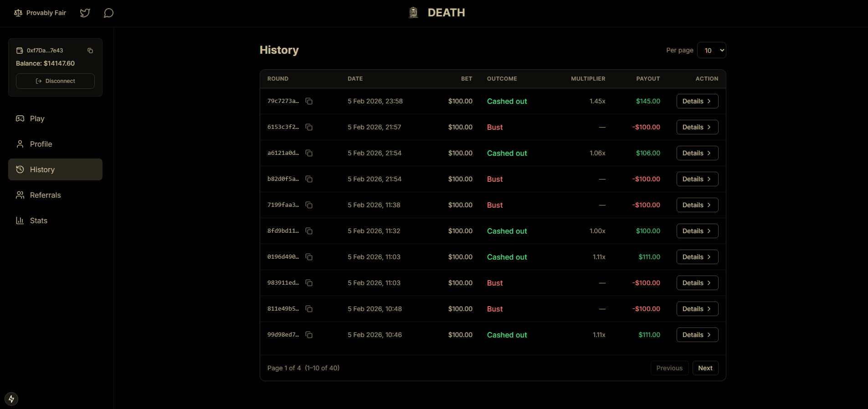
Task: Show Details for round 7199faa3
Action: coord(697,205)
